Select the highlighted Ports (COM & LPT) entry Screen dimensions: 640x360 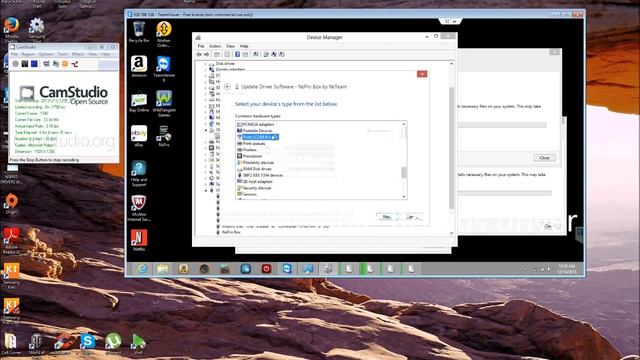(258, 137)
